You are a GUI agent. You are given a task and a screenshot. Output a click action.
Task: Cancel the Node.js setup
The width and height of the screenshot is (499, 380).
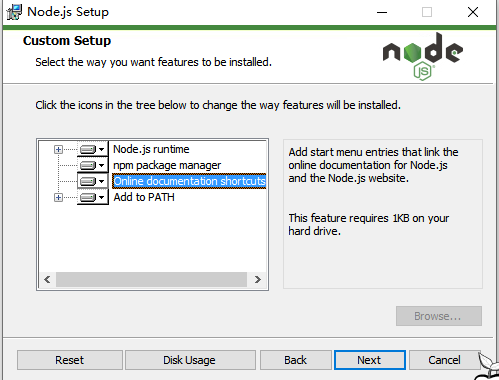[444, 360]
